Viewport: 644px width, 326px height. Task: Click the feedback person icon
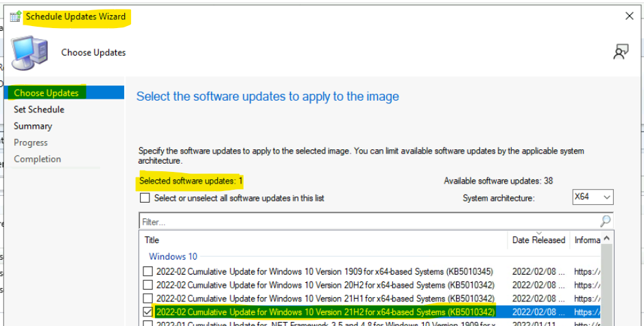(621, 52)
